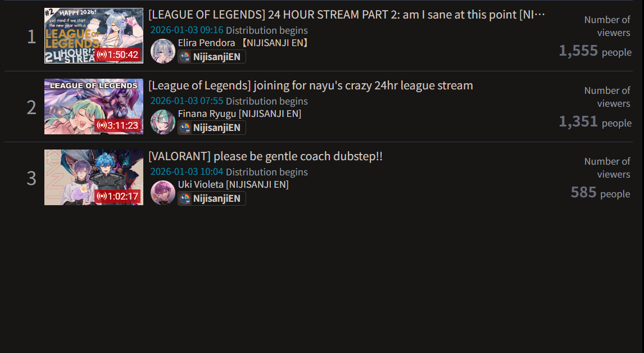
Task: Open the 24 Hour Stream thumbnail
Action: click(94, 36)
